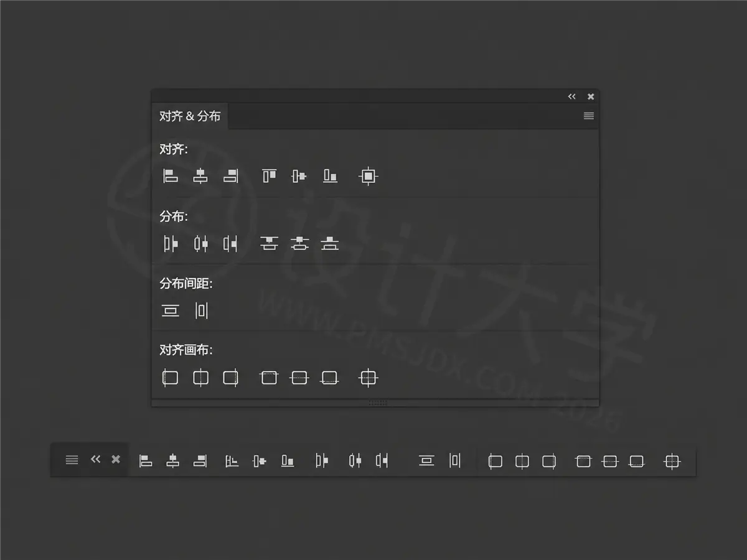Open the hamburger menu on the horizontal toolbar
747x560 pixels.
pos(72,460)
